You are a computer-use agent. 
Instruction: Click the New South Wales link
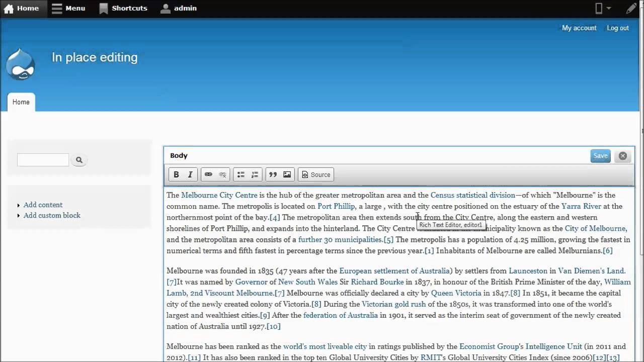308,282
